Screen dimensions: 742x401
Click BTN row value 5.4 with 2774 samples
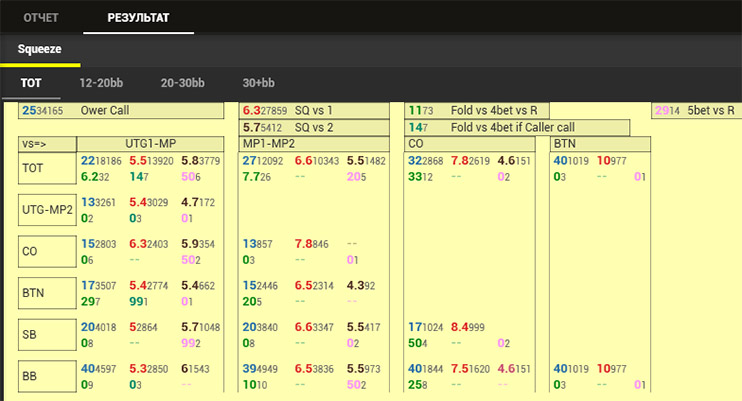point(149,286)
